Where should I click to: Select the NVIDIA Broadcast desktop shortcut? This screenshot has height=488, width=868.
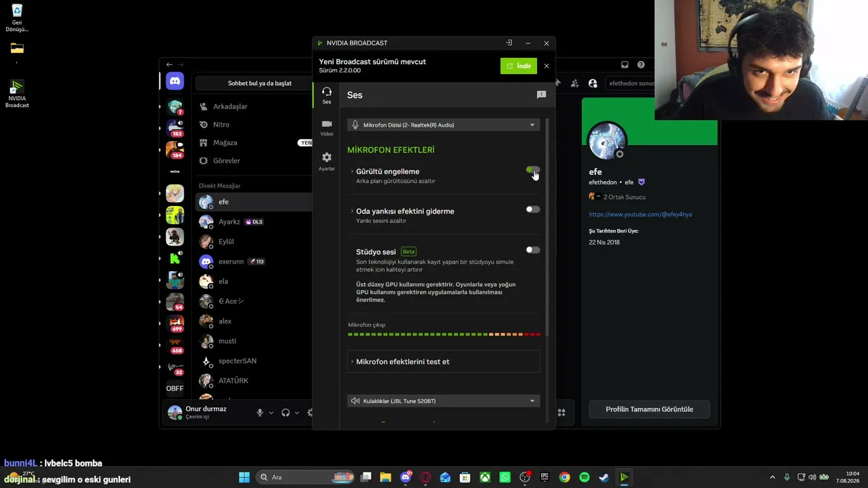[x=17, y=94]
